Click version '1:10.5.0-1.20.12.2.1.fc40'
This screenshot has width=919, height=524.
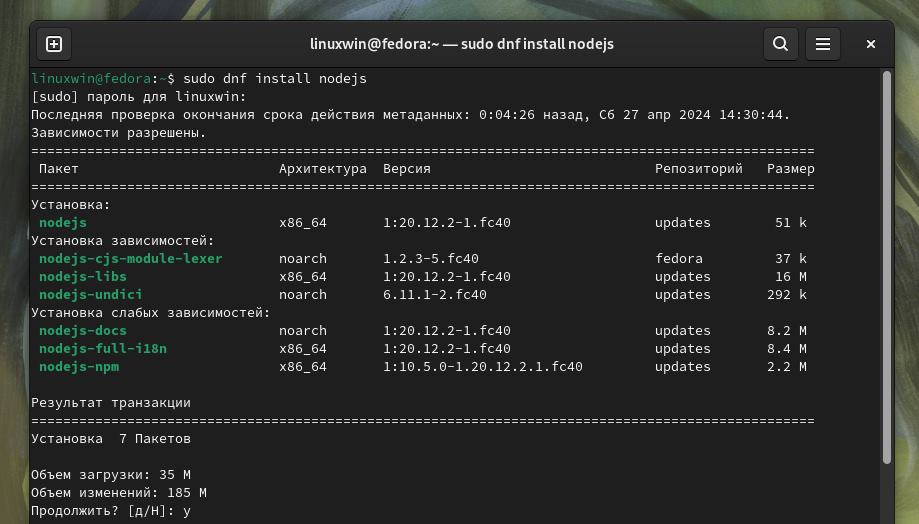[x=483, y=367]
